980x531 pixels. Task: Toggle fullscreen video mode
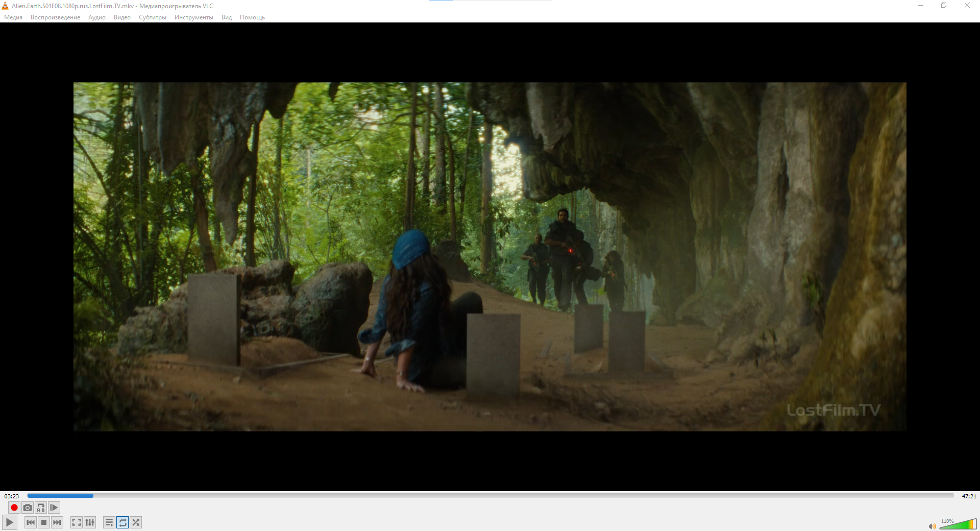77,522
